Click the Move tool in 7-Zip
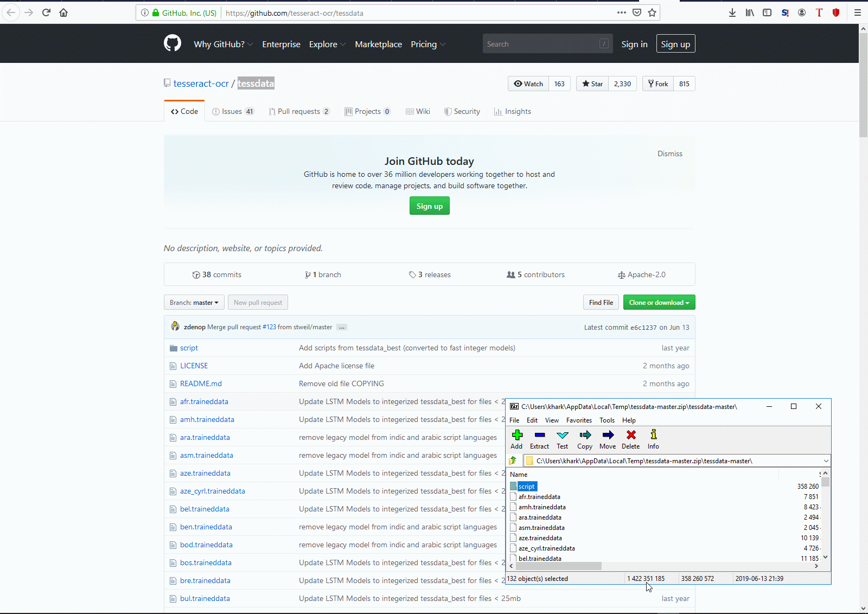Viewport: 868px width, 614px height. 608,439
